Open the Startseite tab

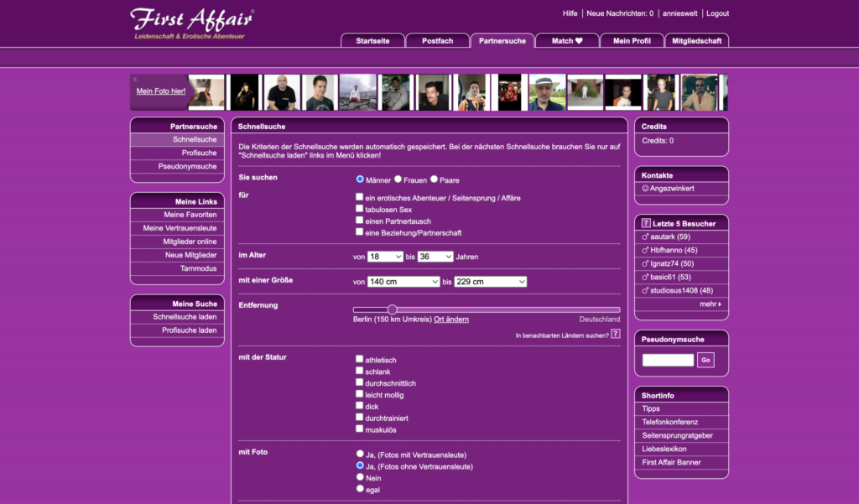pos(372,40)
